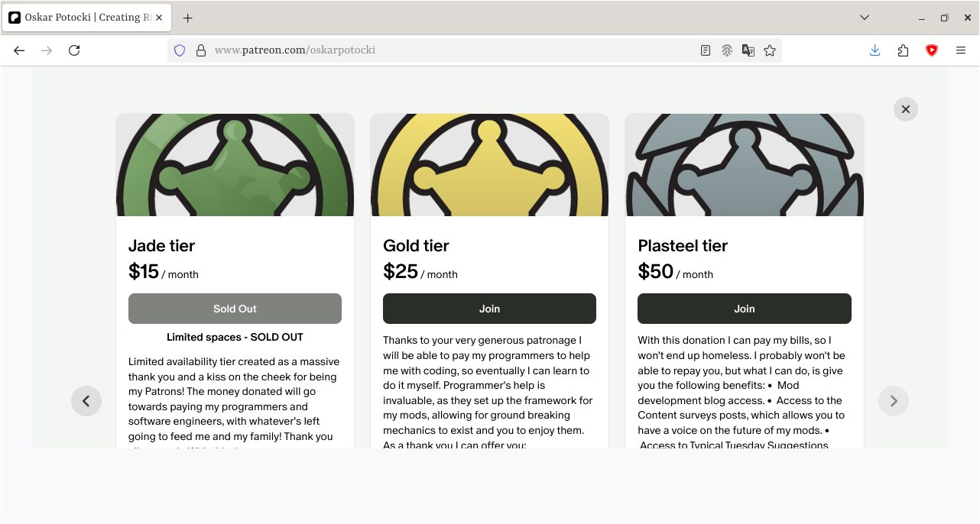
Task: Restore down the browser window
Action: (944, 18)
